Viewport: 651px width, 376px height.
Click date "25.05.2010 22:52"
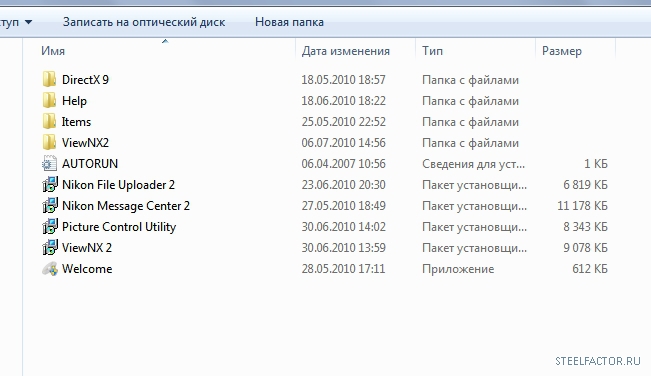pos(343,122)
